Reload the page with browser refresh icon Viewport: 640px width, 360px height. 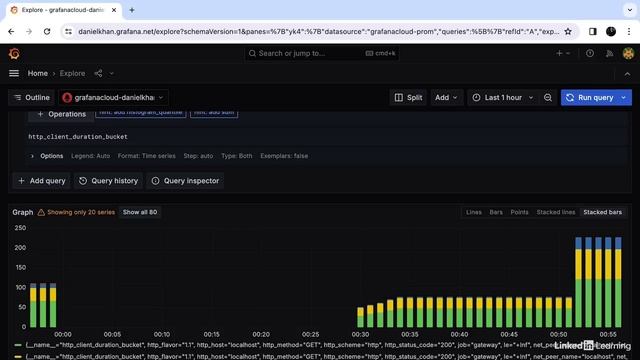(47, 31)
